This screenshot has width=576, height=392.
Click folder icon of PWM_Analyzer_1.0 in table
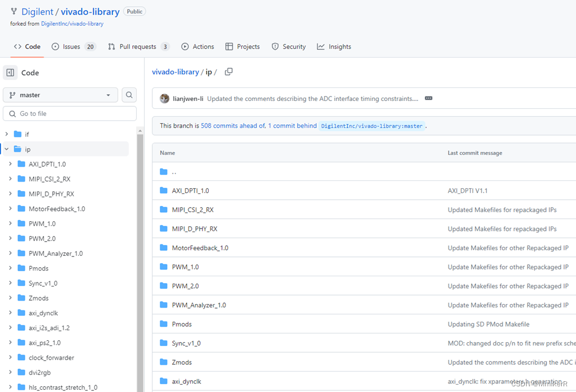[x=164, y=305]
